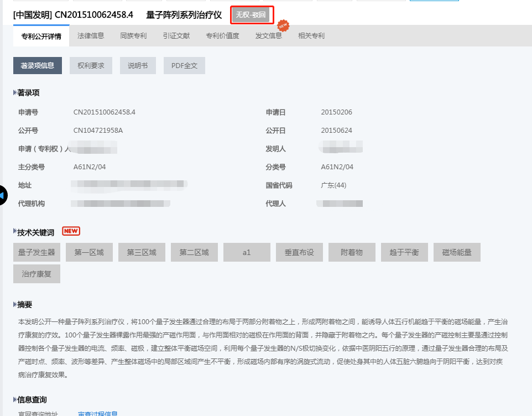Click the NEW icon next to 技术关键词

click(x=71, y=231)
